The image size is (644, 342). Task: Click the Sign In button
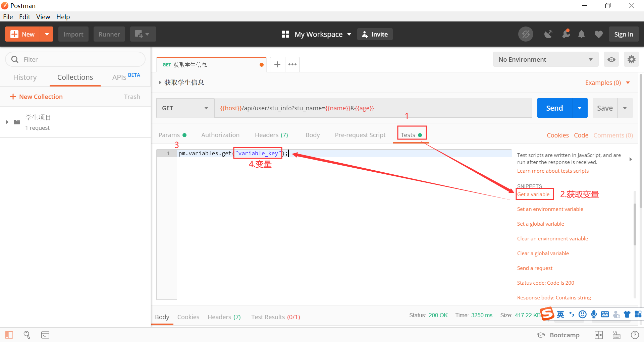pyautogui.click(x=624, y=34)
